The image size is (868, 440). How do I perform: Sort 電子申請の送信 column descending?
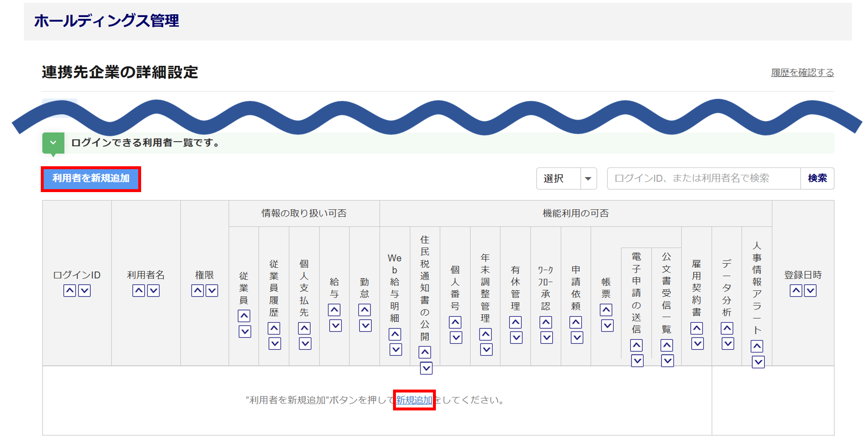[637, 361]
